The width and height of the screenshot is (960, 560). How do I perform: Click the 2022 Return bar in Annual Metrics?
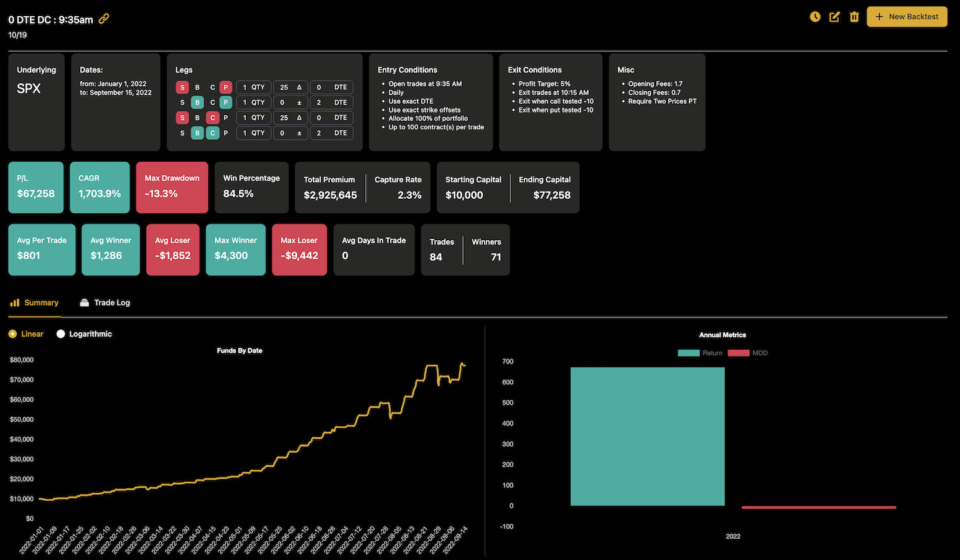coord(647,436)
